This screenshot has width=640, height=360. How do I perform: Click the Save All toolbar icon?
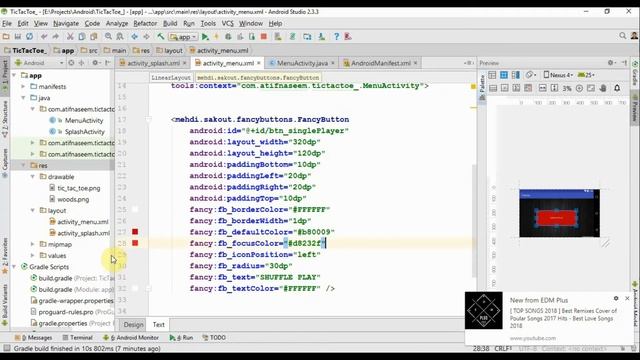[x=18, y=37]
